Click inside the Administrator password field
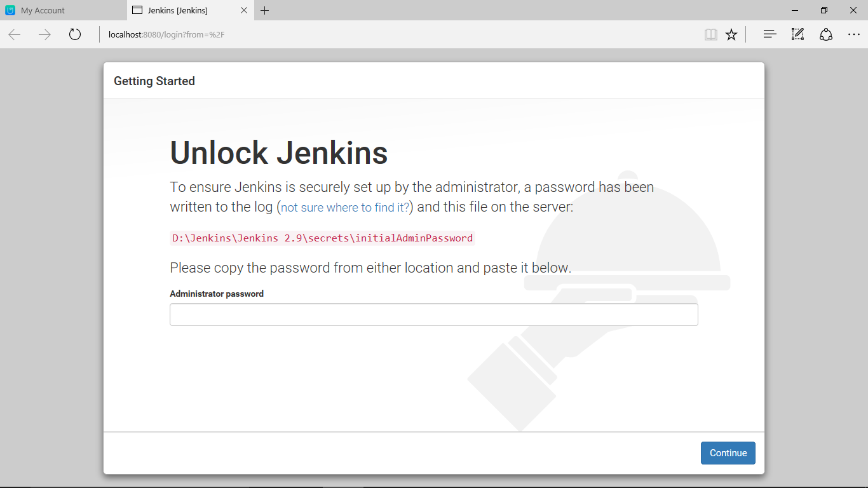This screenshot has height=488, width=868. (x=433, y=314)
